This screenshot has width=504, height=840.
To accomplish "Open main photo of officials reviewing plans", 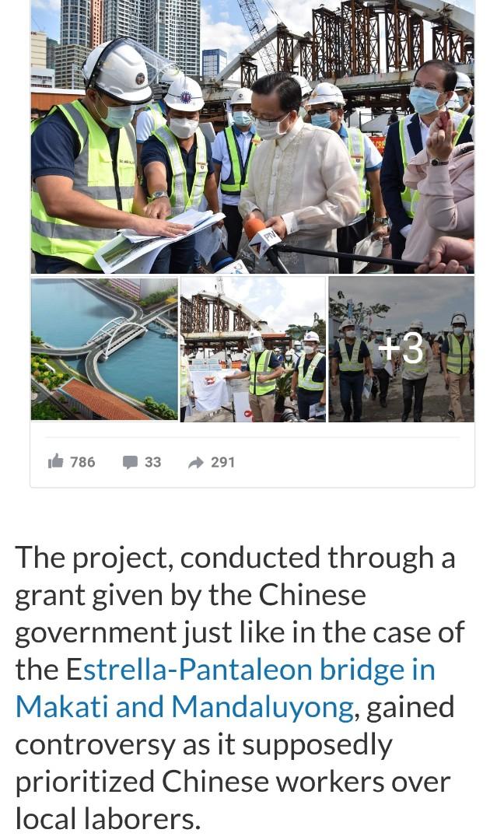I will [x=252, y=136].
